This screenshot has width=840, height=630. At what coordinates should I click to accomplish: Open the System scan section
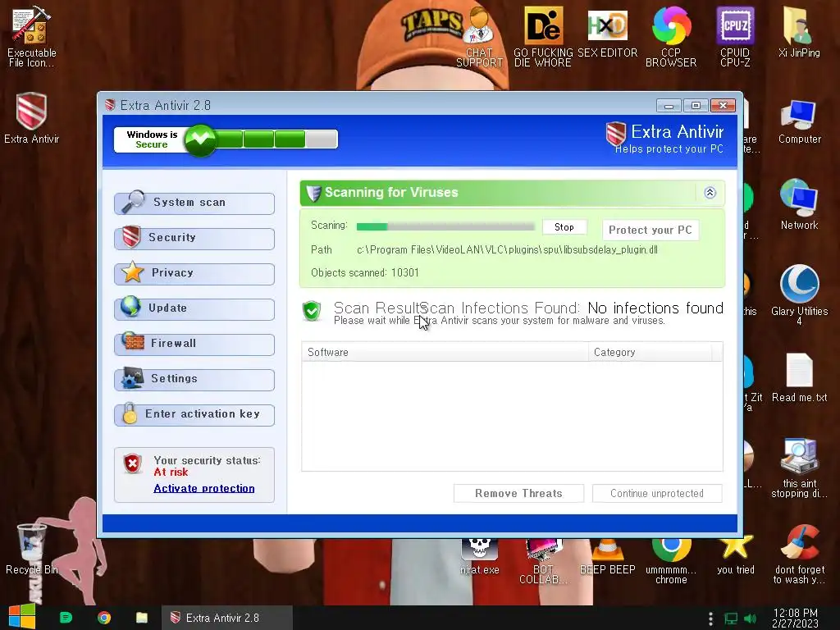point(194,203)
